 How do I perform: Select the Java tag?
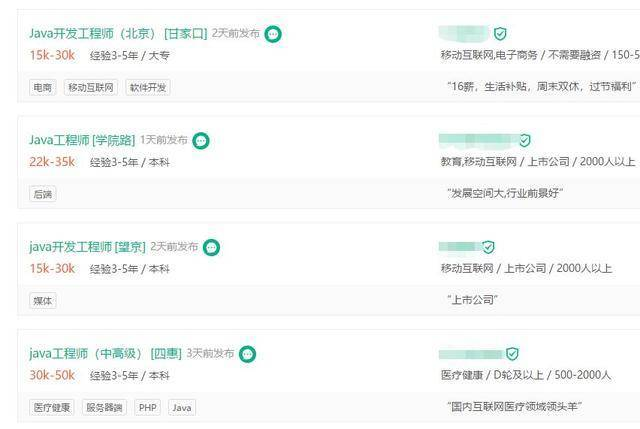pos(182,407)
